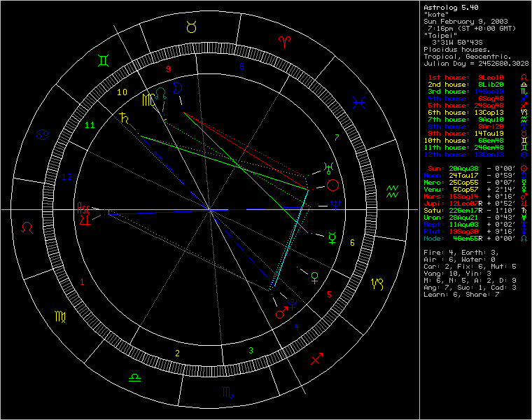The width and height of the screenshot is (532, 420).
Task: Select the blue Neptune trident in chart
Action: click(x=335, y=205)
